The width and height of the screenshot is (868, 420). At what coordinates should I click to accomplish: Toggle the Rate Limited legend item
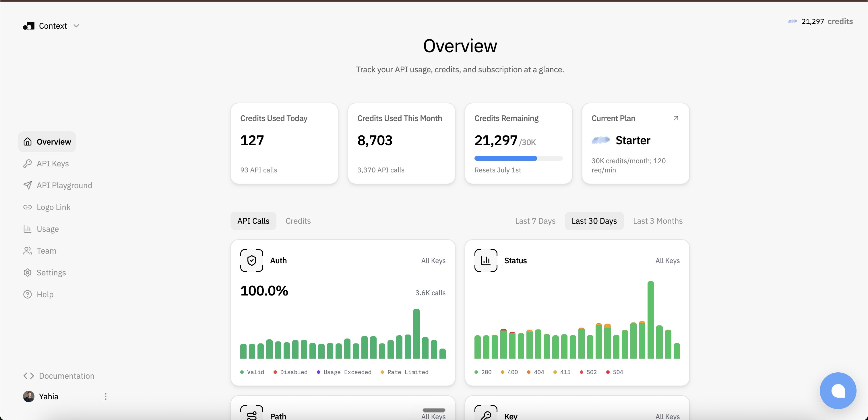coord(404,372)
